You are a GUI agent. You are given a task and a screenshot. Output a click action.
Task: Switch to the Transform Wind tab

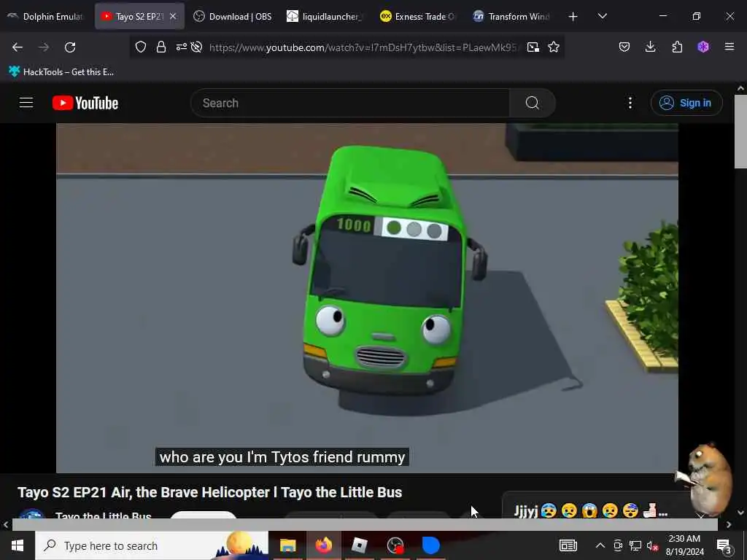[x=511, y=16]
